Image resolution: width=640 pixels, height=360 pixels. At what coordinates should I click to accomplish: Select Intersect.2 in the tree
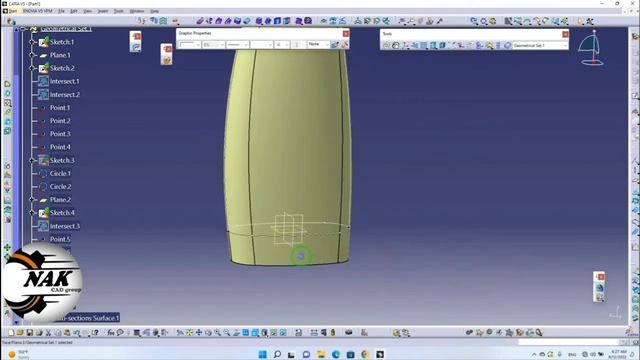(64, 94)
